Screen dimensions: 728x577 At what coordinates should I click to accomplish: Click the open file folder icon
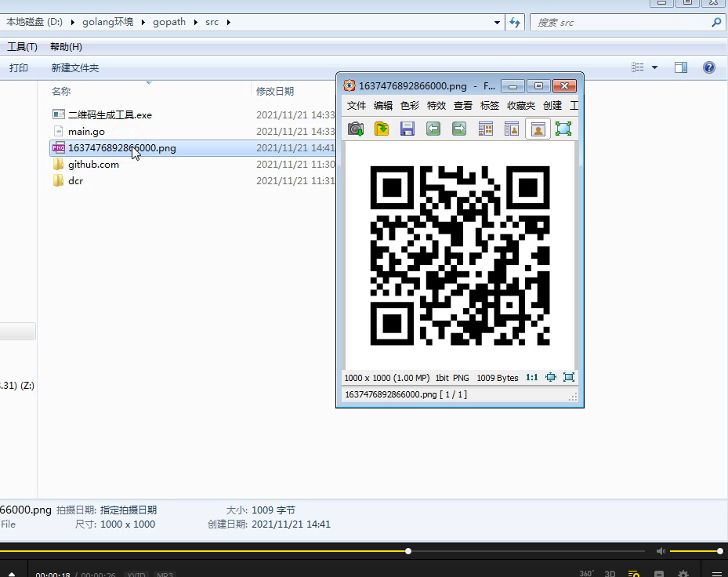[x=382, y=129]
